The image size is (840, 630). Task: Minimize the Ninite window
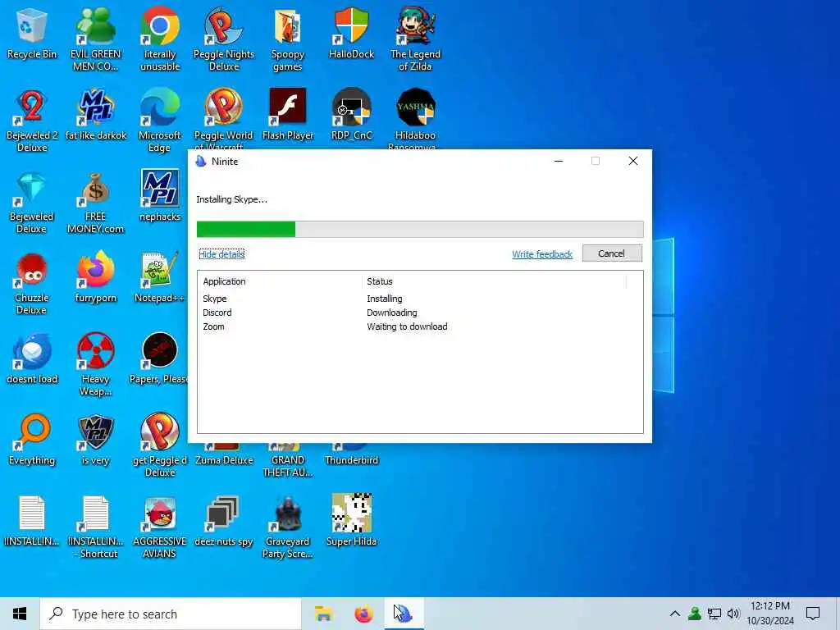click(558, 162)
